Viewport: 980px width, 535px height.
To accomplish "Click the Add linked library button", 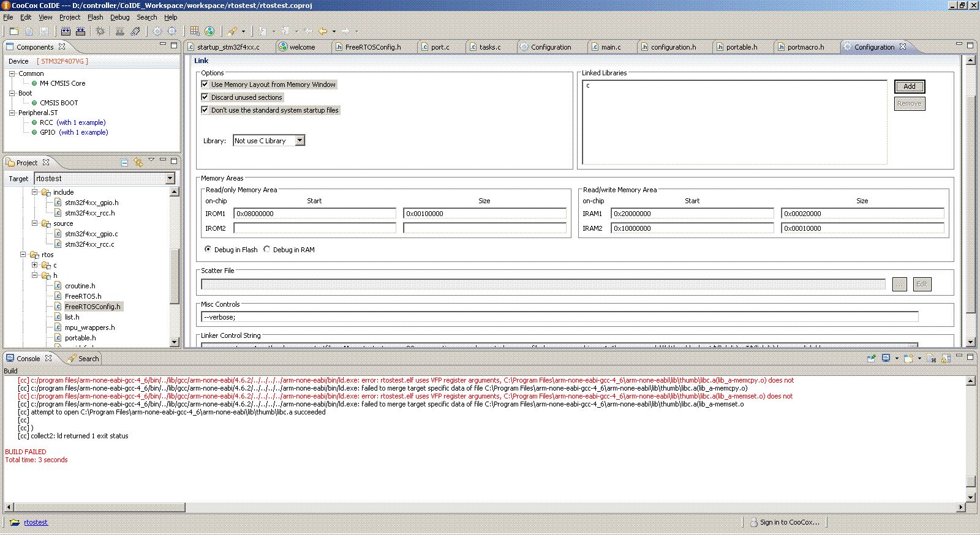I will point(910,86).
